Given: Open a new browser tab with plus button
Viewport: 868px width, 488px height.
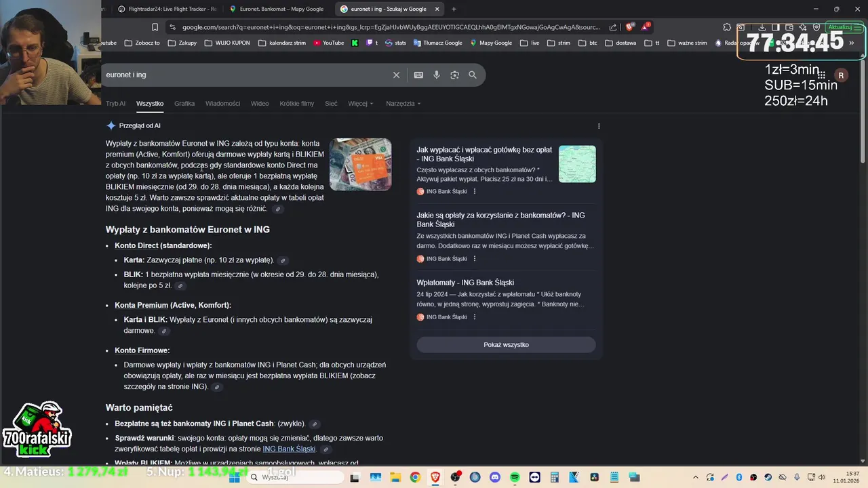Looking at the screenshot, I should pyautogui.click(x=454, y=9).
